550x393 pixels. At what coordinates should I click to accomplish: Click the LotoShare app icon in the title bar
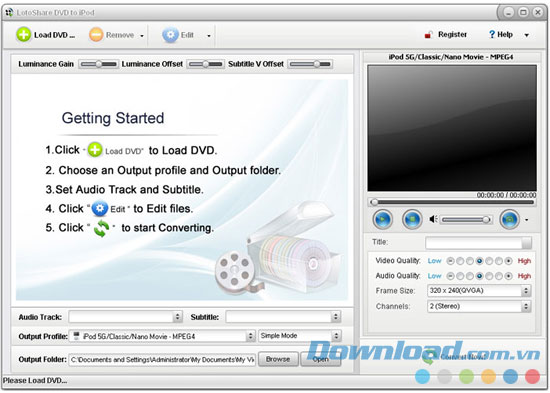tap(9, 13)
